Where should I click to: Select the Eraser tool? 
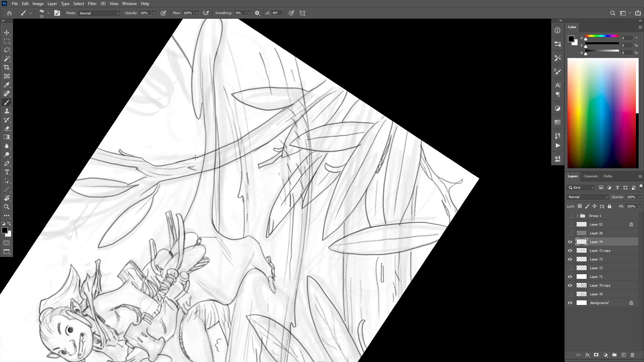pyautogui.click(x=7, y=128)
